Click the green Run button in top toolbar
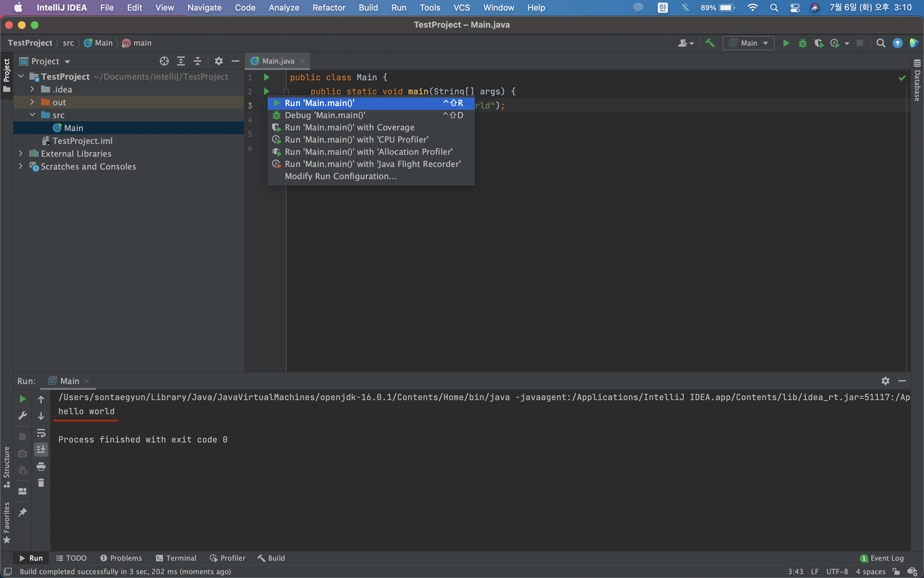 tap(786, 43)
